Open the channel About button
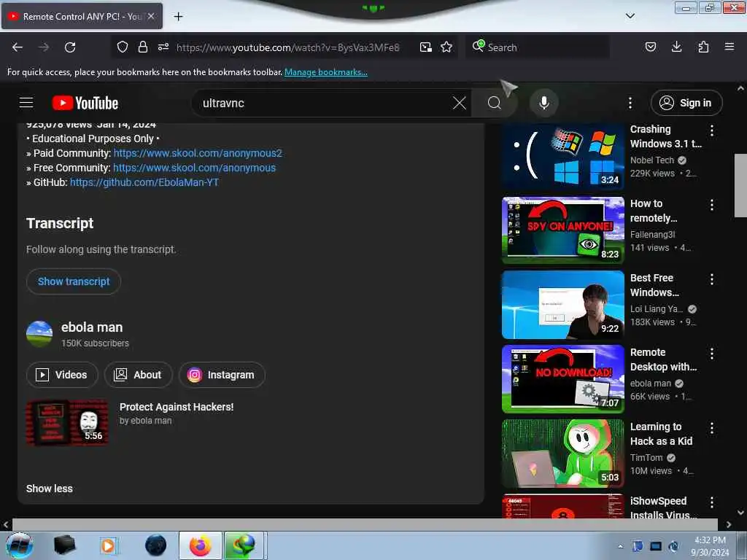The height and width of the screenshot is (560, 747). (138, 375)
